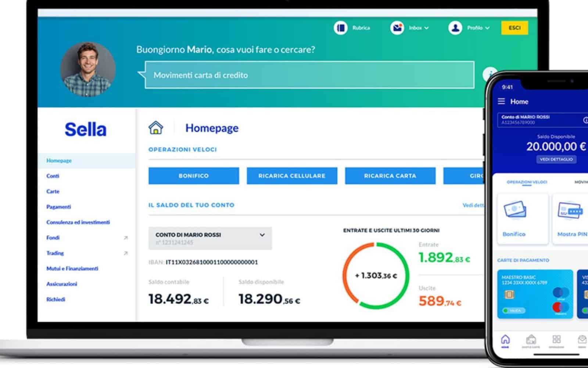Open Carte in the sidebar
Viewport: 588px width, 368px height.
tap(53, 191)
